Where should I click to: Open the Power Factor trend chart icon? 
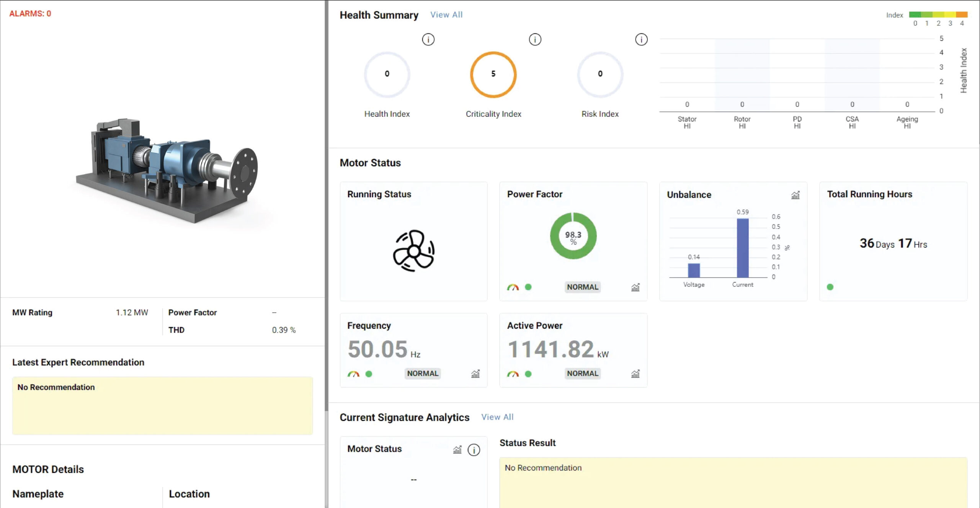635,287
